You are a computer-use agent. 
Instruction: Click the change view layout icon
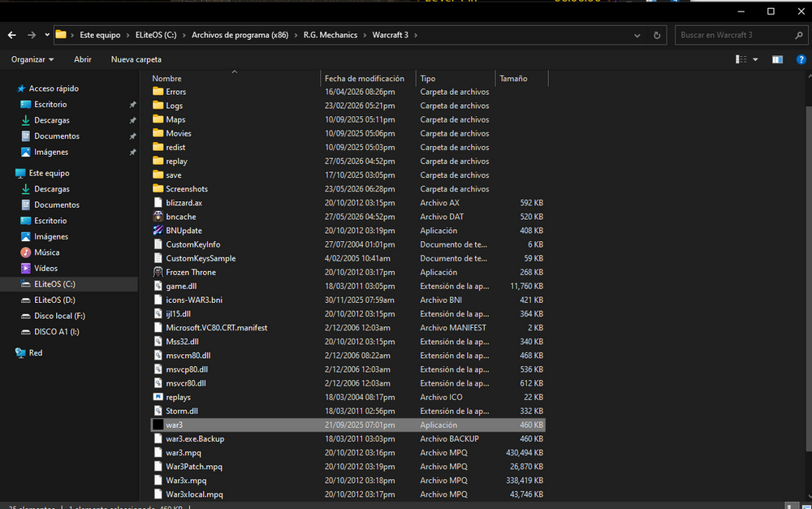pos(741,59)
